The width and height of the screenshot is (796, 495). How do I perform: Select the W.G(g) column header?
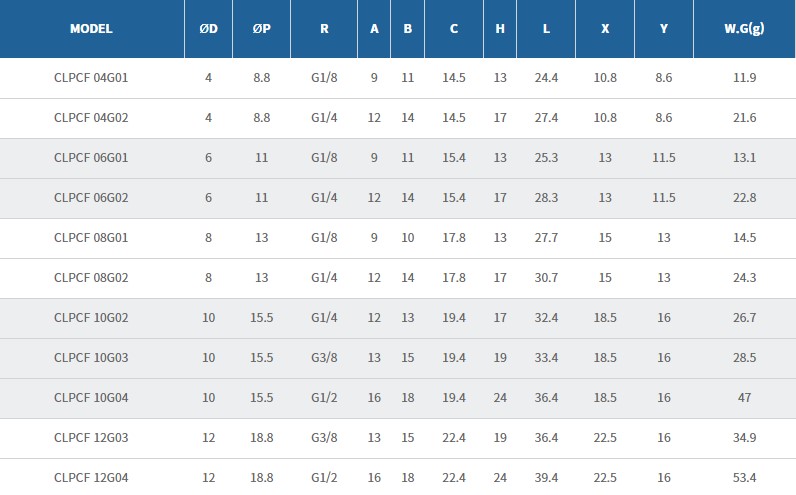tap(744, 29)
